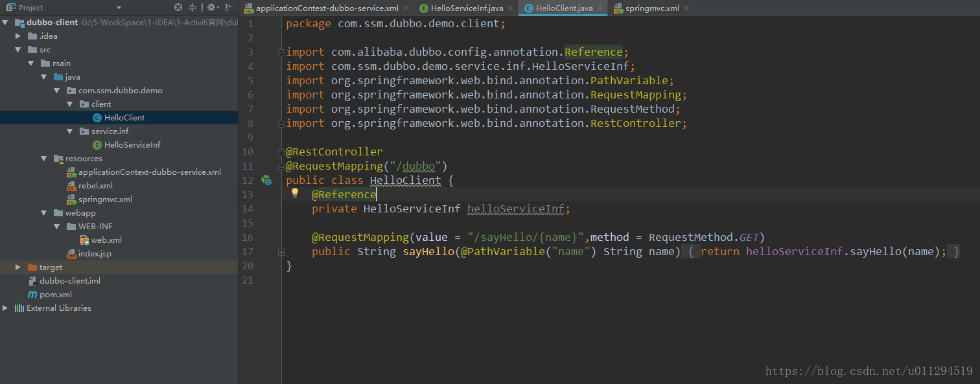Collapse the java source folder
Screen dimensions: 980x384
43,76
